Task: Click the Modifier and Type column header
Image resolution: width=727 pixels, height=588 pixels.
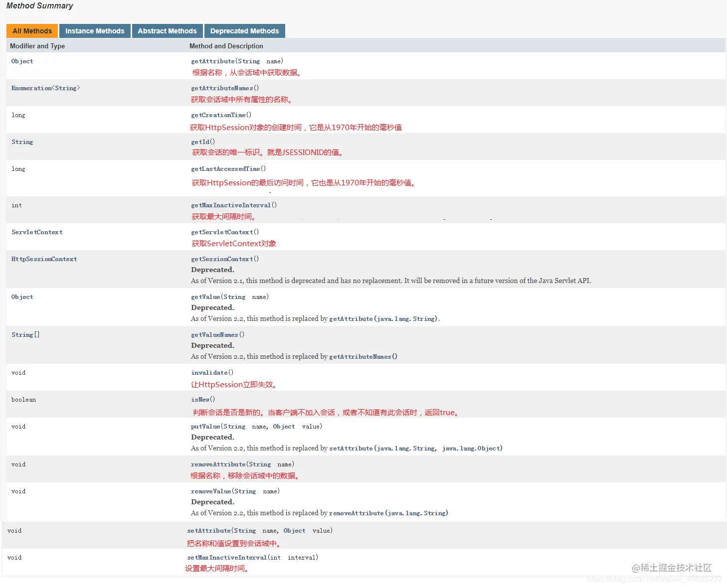Action: (x=37, y=46)
